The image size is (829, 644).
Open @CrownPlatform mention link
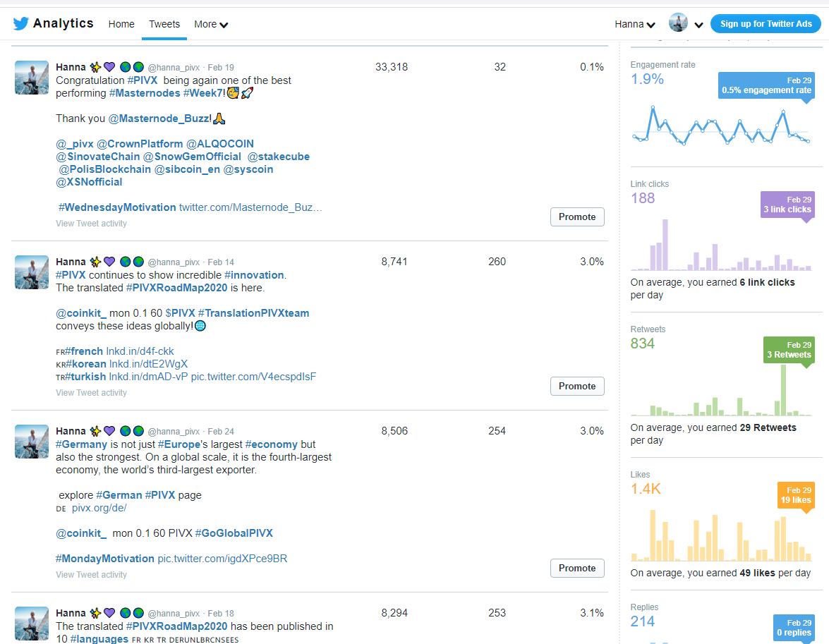pyautogui.click(x=140, y=144)
